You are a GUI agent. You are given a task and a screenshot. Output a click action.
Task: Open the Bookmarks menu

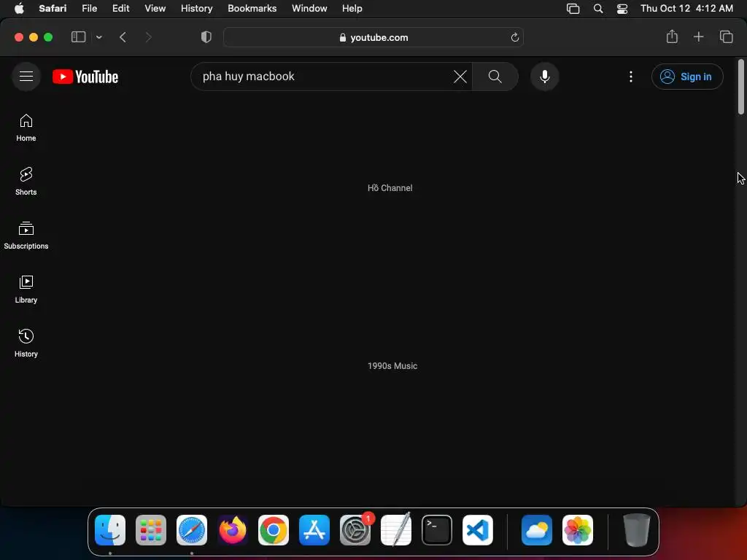click(x=252, y=8)
